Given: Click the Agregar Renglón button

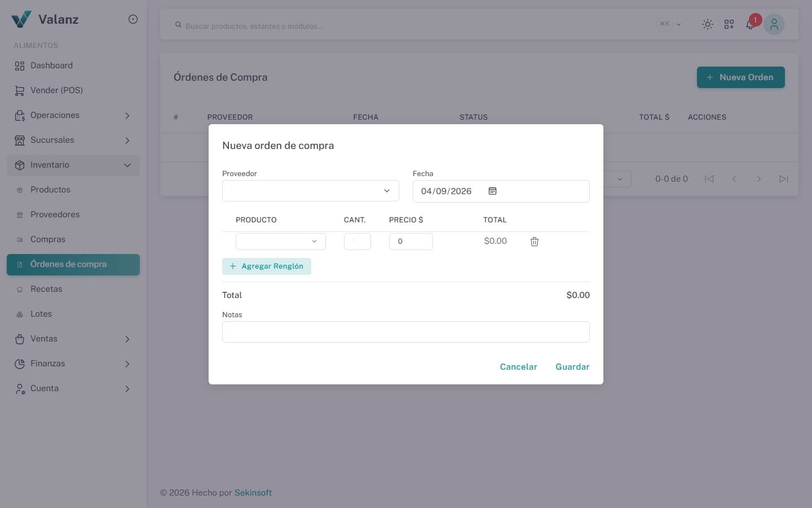Looking at the screenshot, I should 267,266.
